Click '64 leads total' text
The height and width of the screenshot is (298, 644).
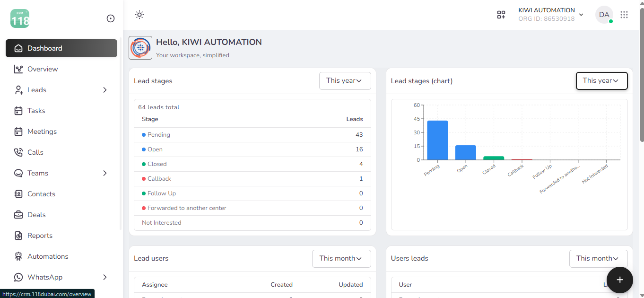coord(159,107)
